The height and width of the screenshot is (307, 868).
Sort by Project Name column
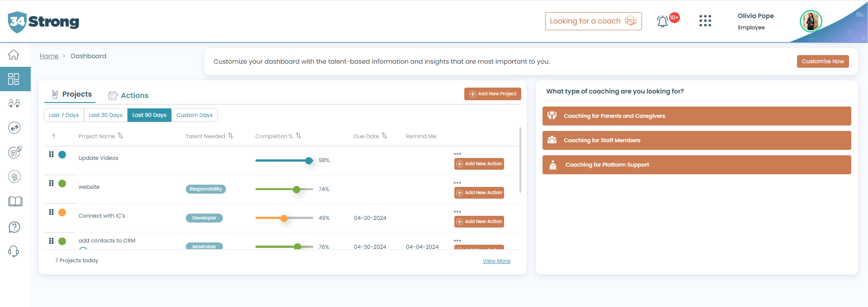120,136
